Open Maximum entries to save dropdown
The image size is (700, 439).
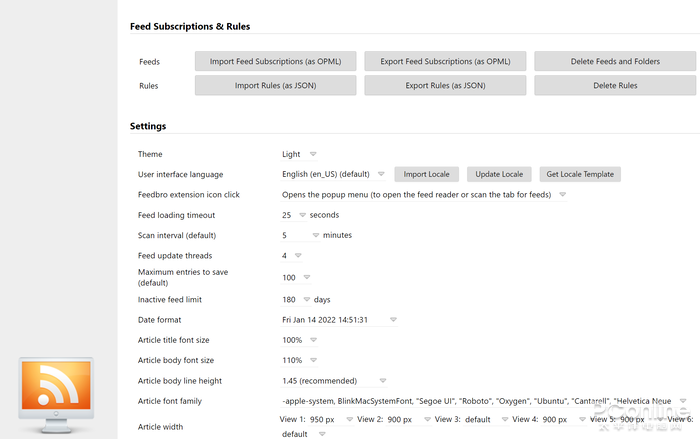pyautogui.click(x=296, y=278)
